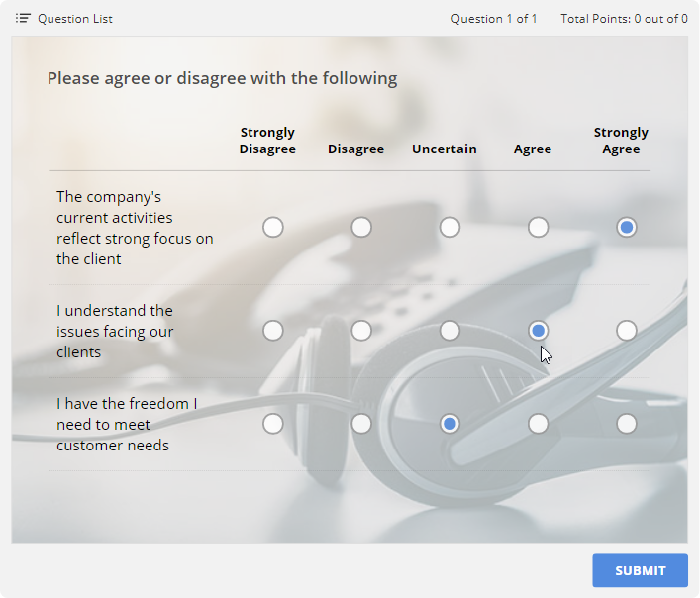Choose Uncertain for client focus statement

[450, 228]
